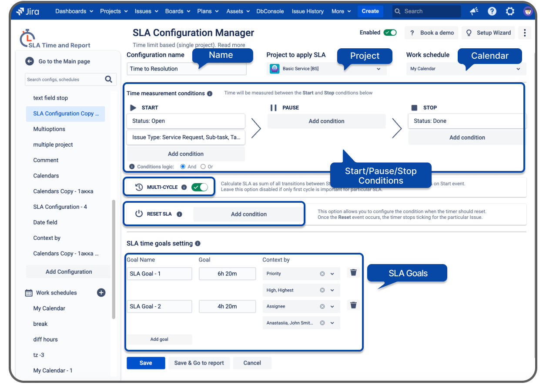The image size is (546, 392).
Task: Select the Or conditions logic radio button
Action: coord(203,167)
